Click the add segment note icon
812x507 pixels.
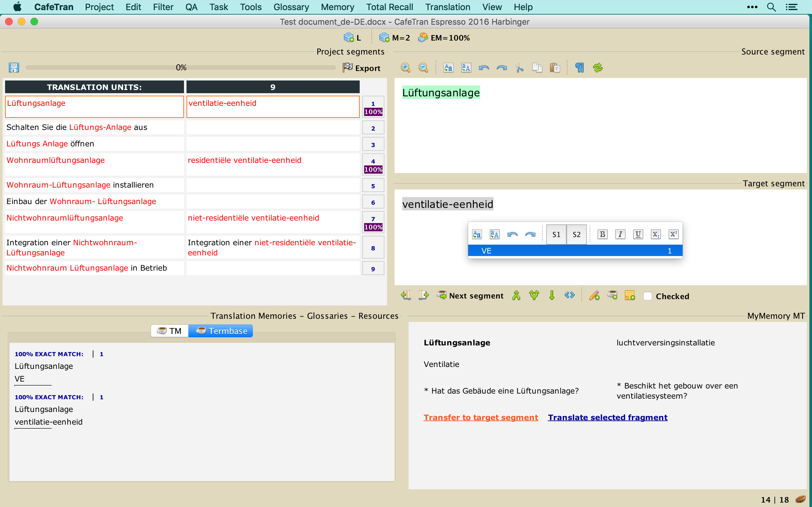(x=630, y=295)
